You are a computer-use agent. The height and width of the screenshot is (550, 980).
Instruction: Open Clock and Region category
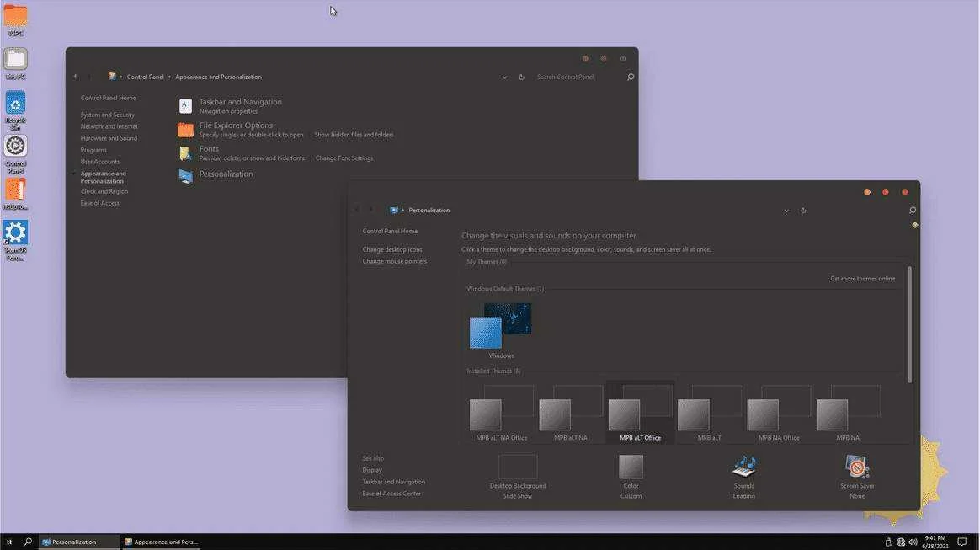point(104,191)
